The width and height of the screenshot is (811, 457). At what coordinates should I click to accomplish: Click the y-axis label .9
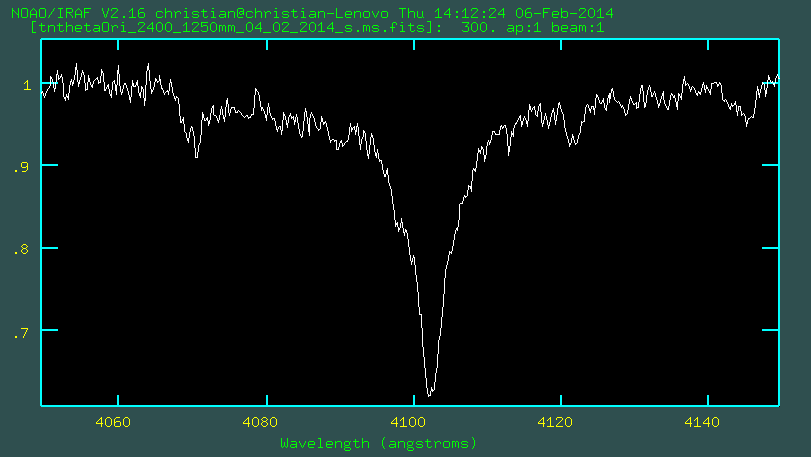[23, 167]
